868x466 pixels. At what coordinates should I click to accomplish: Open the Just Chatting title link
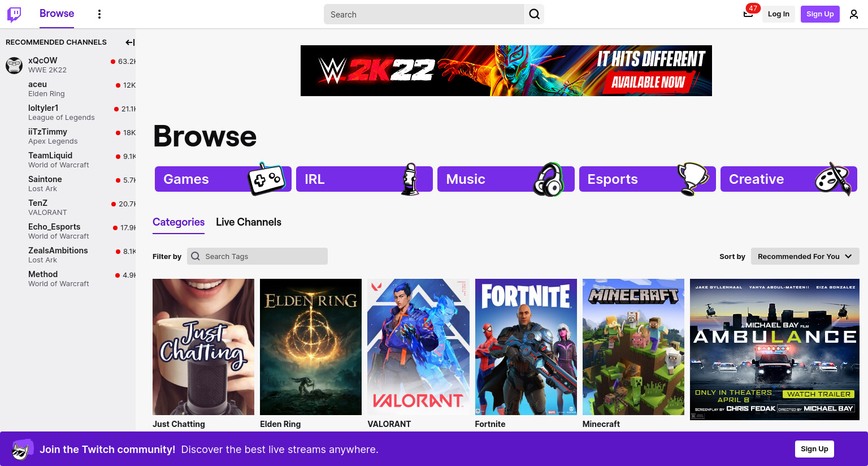[x=179, y=424]
